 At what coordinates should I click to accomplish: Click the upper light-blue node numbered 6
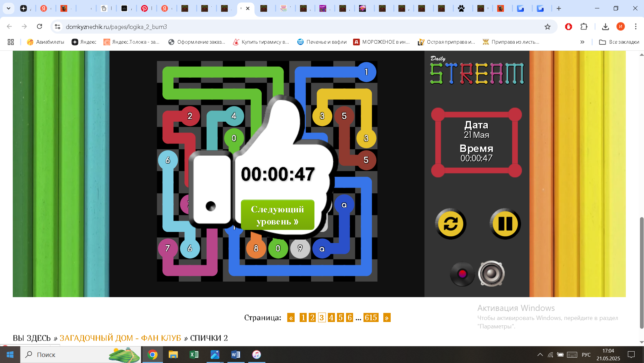click(168, 160)
